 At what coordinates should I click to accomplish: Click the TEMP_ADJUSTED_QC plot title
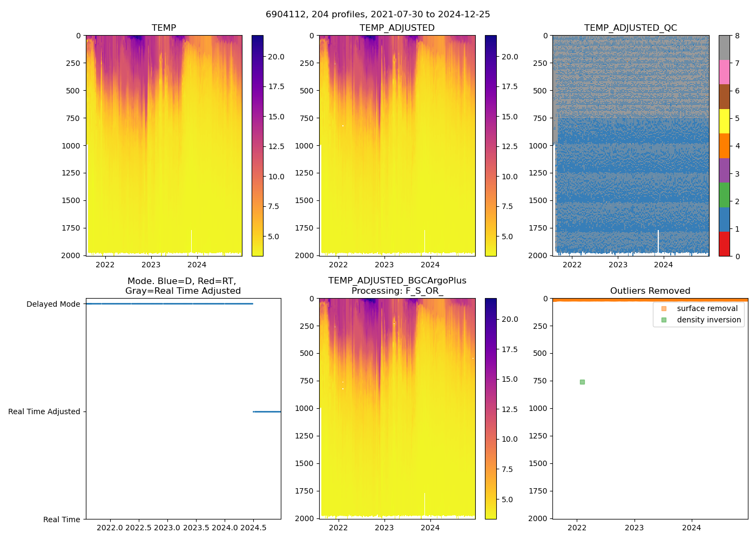[x=630, y=28]
